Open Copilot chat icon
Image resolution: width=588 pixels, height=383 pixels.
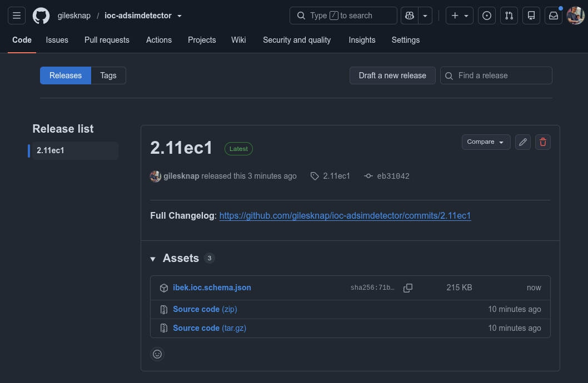click(x=410, y=16)
